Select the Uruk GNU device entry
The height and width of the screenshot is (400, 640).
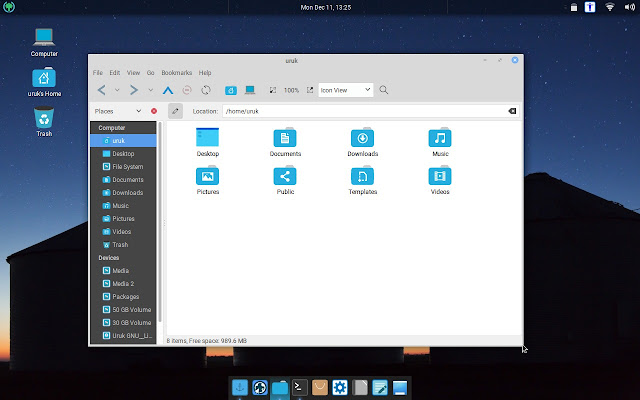pyautogui.click(x=123, y=336)
